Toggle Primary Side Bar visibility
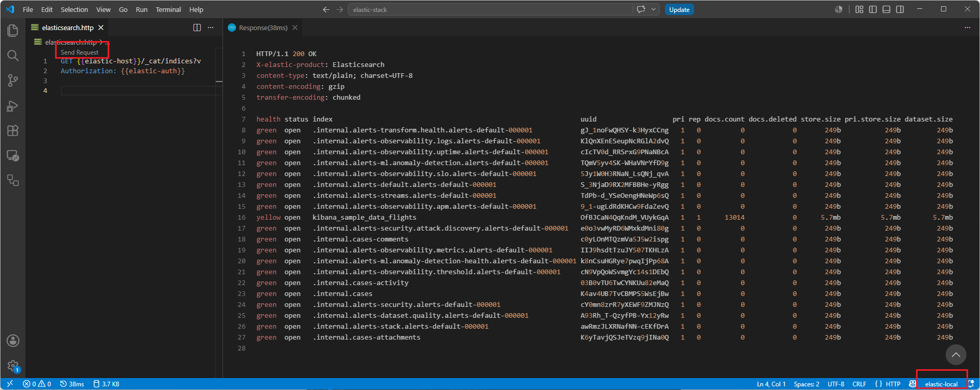 [873, 9]
